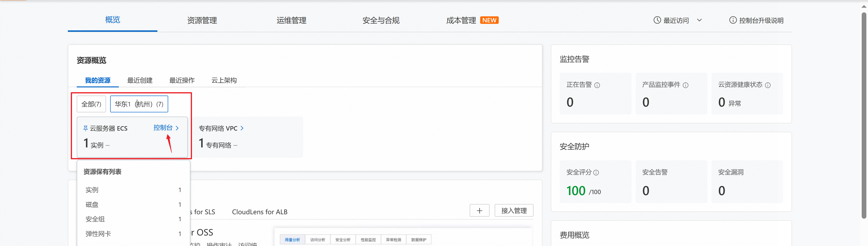This screenshot has width=868, height=246.
Task: Select the 华东1 (杭州) (7) region filter
Action: (139, 104)
